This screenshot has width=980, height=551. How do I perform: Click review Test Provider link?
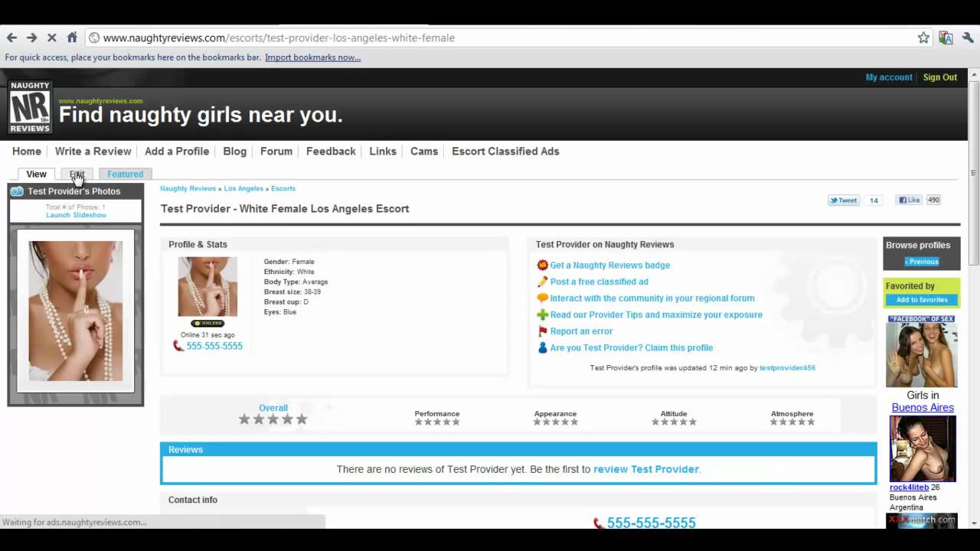point(645,469)
